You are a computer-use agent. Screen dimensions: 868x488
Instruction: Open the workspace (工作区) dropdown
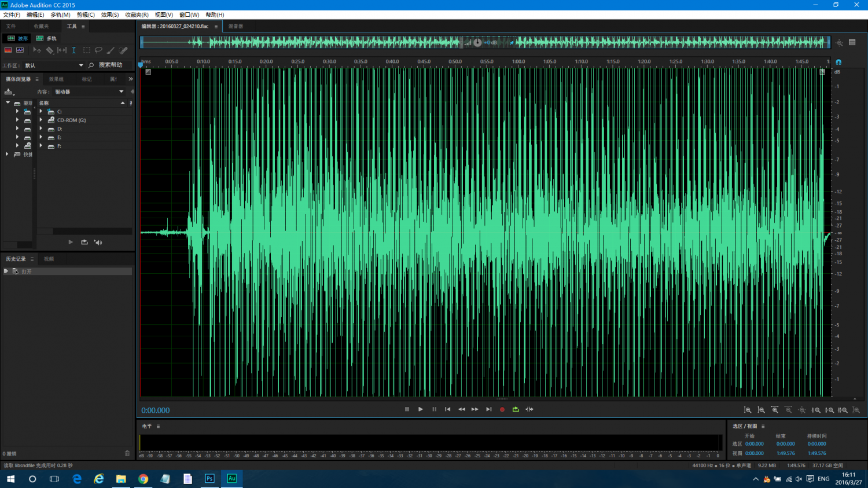(54, 65)
